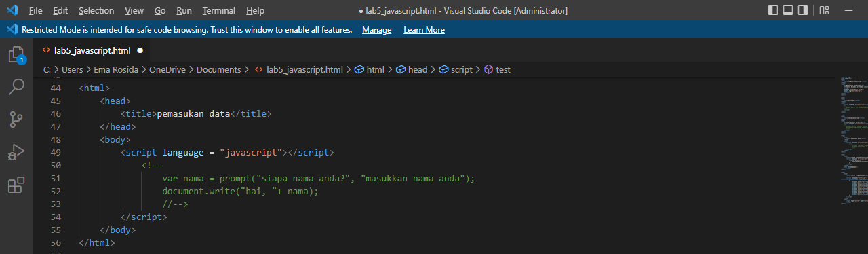This screenshot has width=868, height=254.
Task: Open the Extensions view icon
Action: pos(16,185)
